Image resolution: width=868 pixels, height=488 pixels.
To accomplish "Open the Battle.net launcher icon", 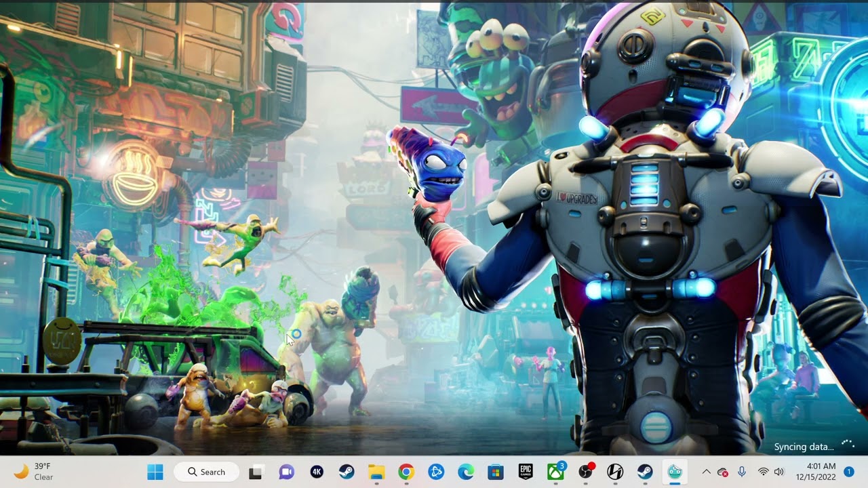I will pos(436,472).
